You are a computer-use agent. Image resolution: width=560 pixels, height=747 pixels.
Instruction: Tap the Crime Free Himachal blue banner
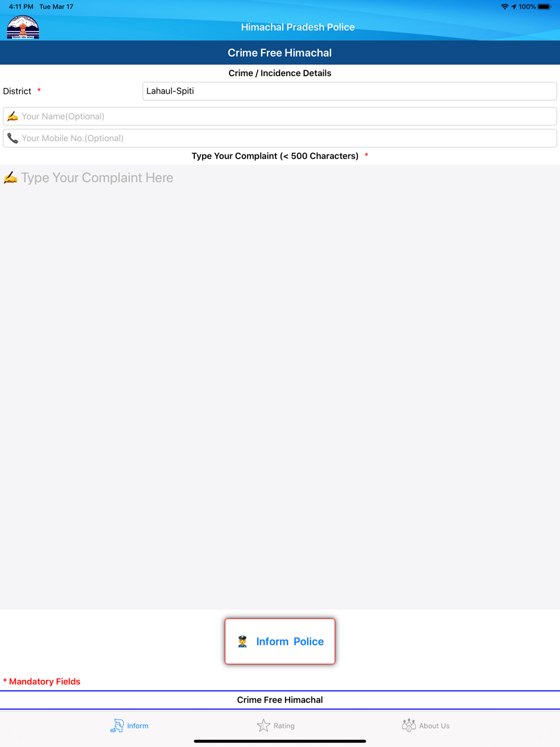coord(280,53)
